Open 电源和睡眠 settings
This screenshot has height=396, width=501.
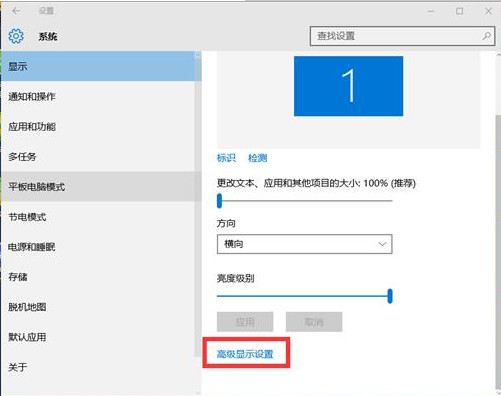[x=101, y=247]
